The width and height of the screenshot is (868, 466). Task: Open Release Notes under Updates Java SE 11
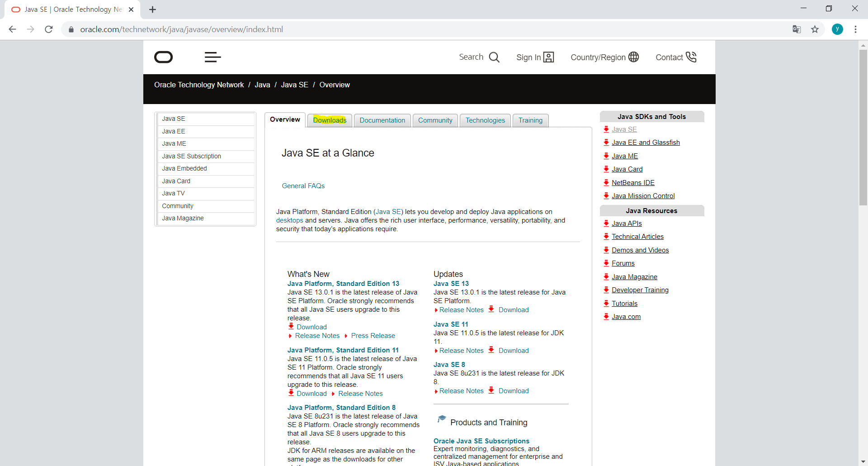(x=462, y=351)
